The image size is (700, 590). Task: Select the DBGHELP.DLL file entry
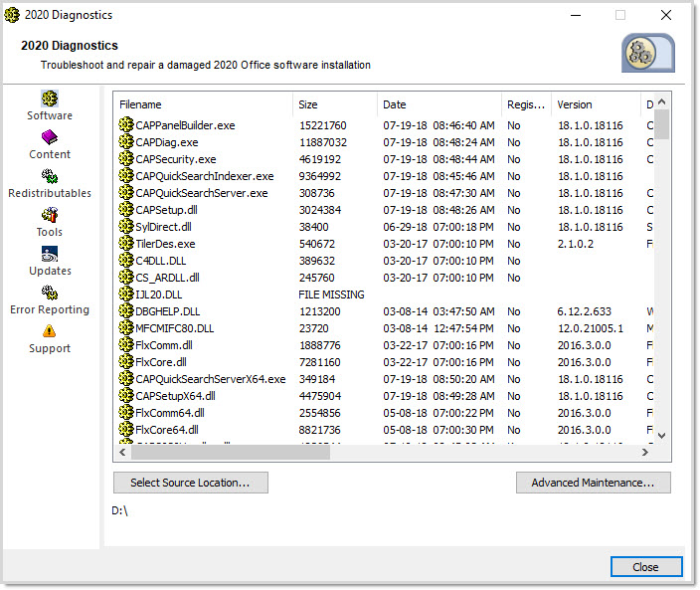click(167, 311)
